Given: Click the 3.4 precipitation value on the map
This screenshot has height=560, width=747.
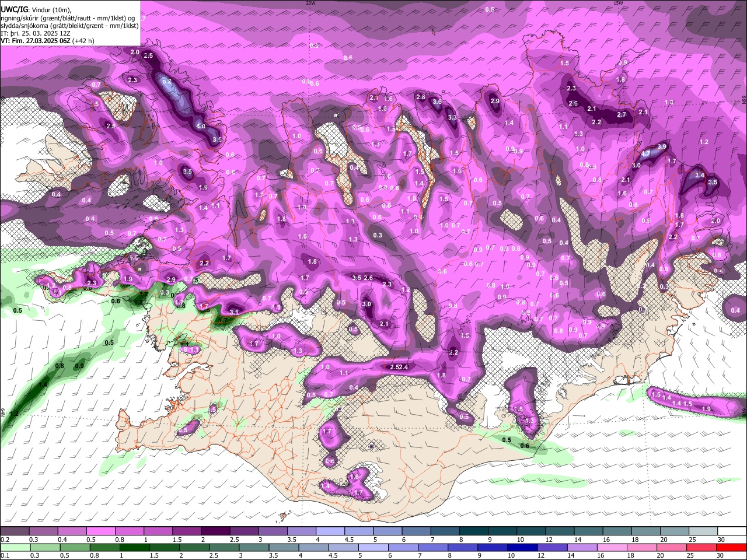Looking at the screenshot, I should (x=700, y=175).
